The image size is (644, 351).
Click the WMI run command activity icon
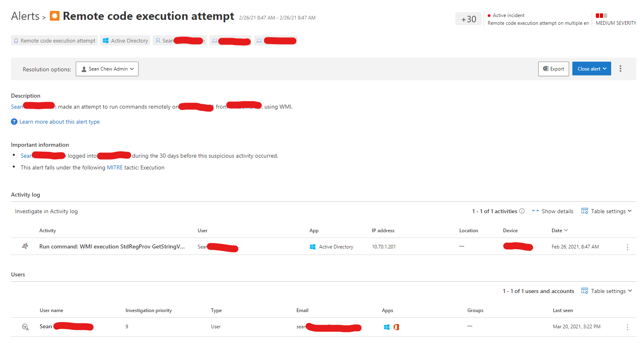25,246
